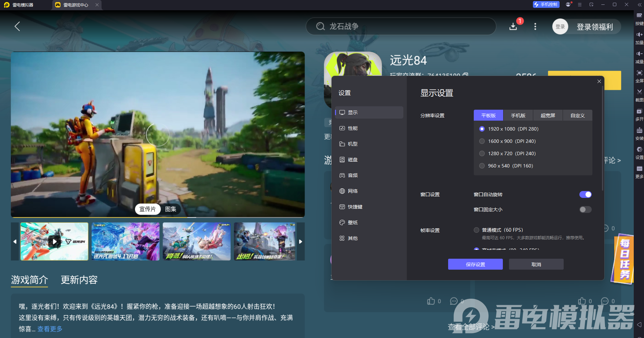Open the 其他 settings section

click(x=369, y=238)
